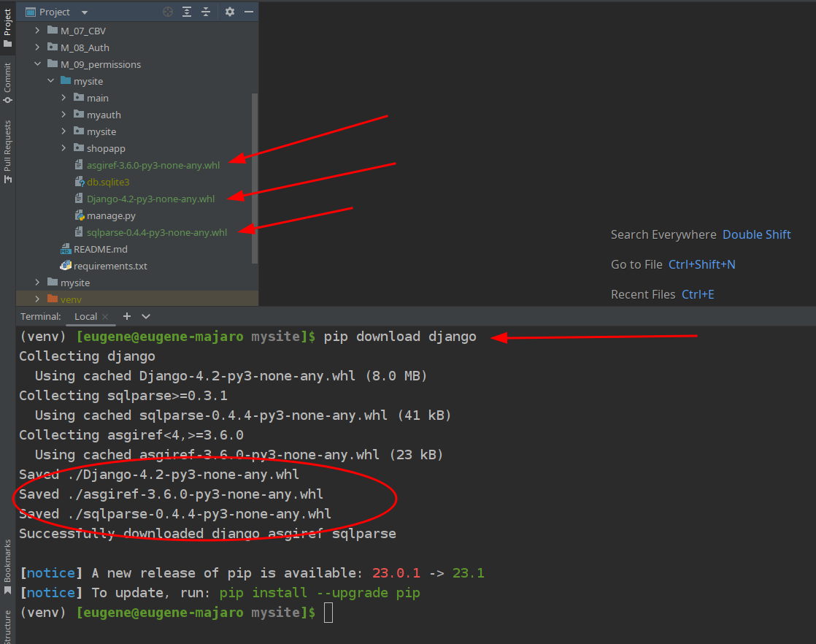
Task: Click the terminal input cursor at prompt
Action: tap(328, 613)
